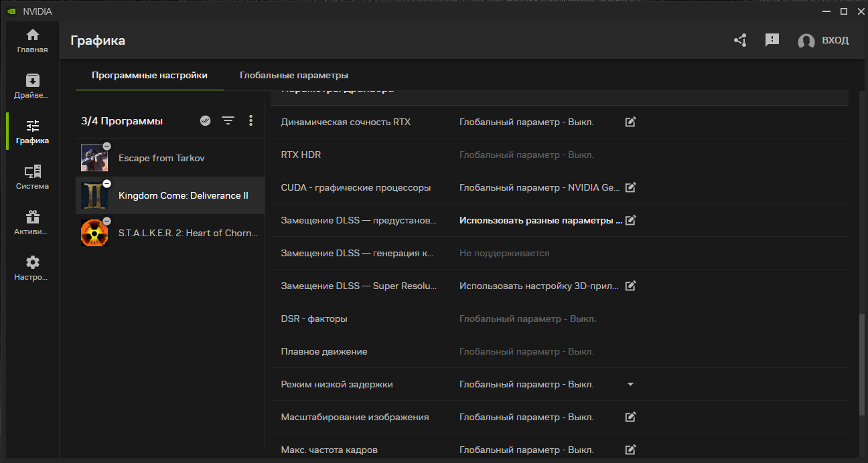The height and width of the screenshot is (463, 868).
Task: Click the ВХОД login button
Action: coord(824,41)
